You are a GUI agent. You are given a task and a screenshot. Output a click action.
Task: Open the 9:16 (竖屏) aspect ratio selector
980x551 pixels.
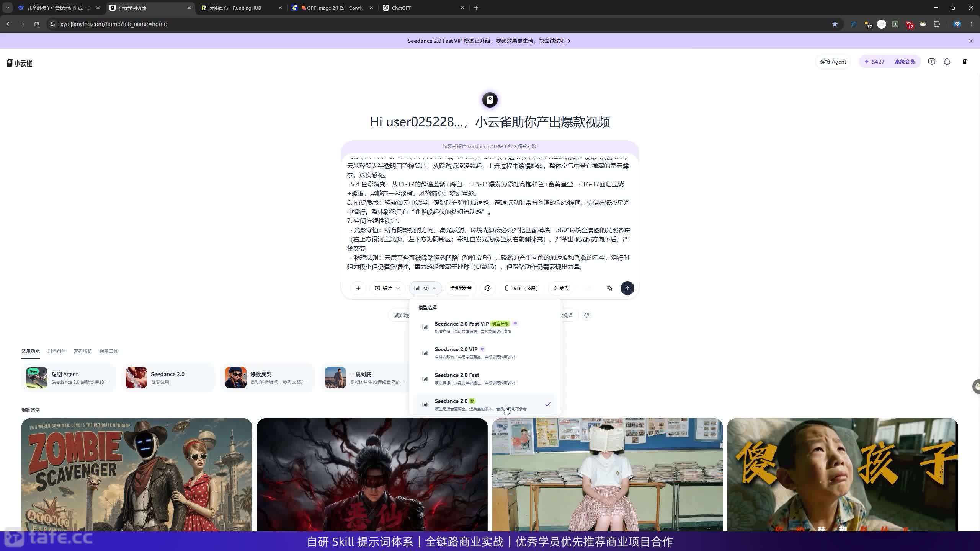pos(521,288)
